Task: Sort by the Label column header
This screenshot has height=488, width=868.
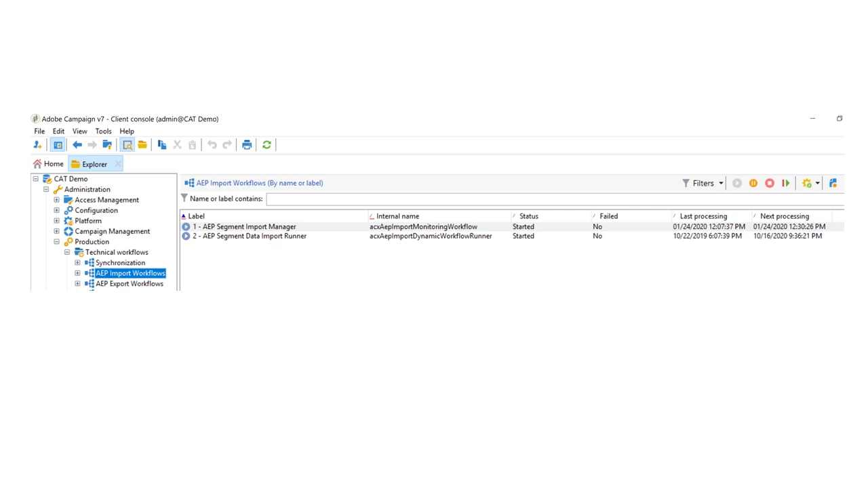Action: (273, 216)
